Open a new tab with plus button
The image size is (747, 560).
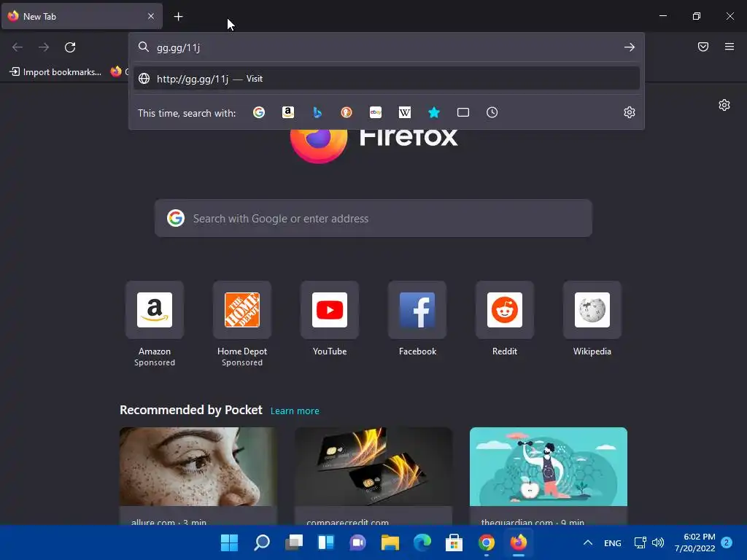coord(178,17)
